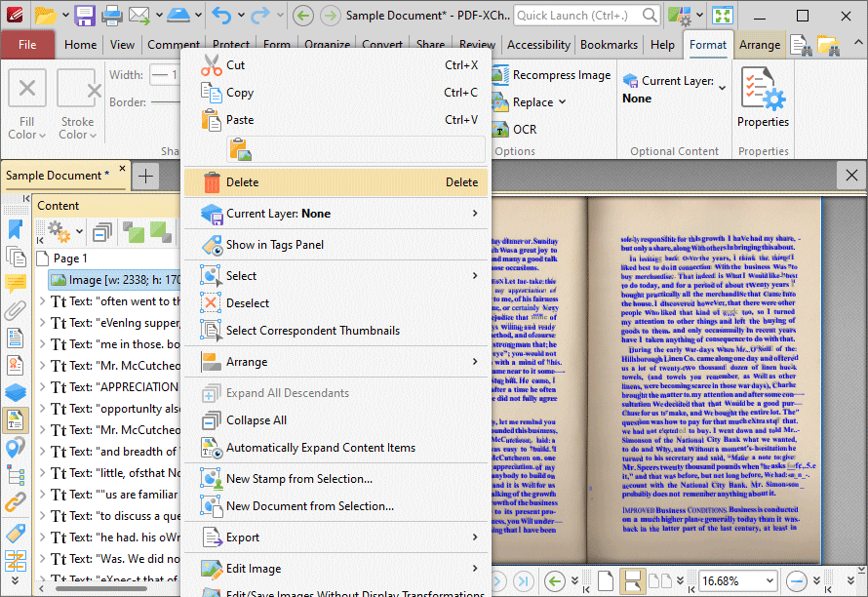Open the Attachments paperclip pane icon

pyautogui.click(x=15, y=310)
